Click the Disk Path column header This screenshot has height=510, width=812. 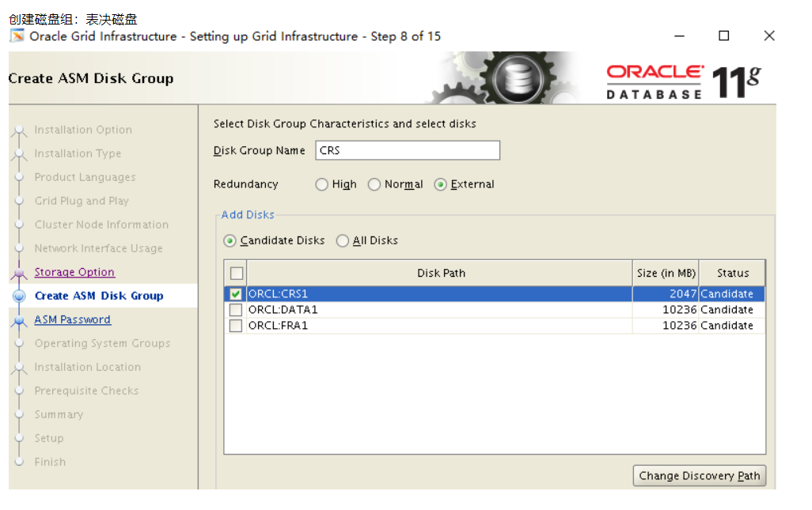440,273
